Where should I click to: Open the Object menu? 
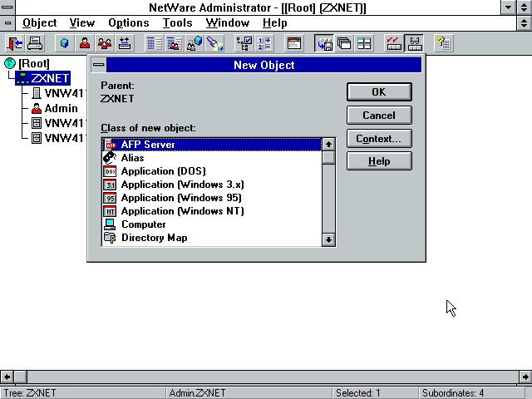click(40, 23)
